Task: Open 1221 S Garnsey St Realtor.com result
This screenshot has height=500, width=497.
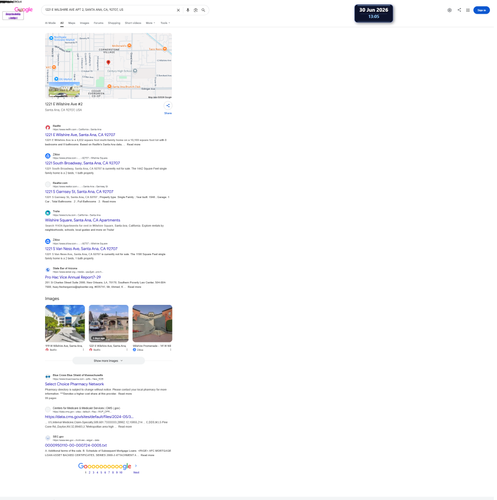Action: tap(79, 192)
